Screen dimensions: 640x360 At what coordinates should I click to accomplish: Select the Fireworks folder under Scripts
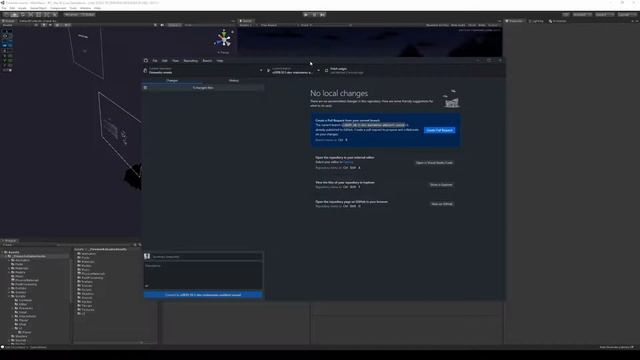pos(24,308)
